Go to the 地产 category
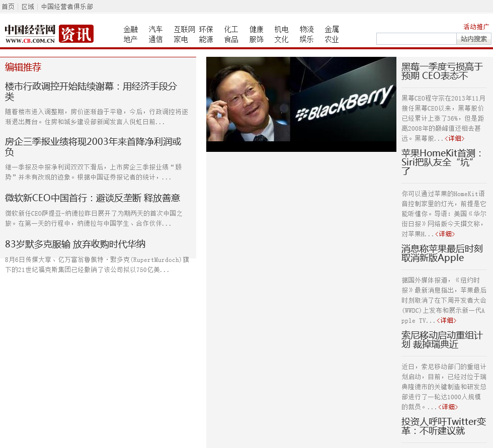 coord(130,39)
